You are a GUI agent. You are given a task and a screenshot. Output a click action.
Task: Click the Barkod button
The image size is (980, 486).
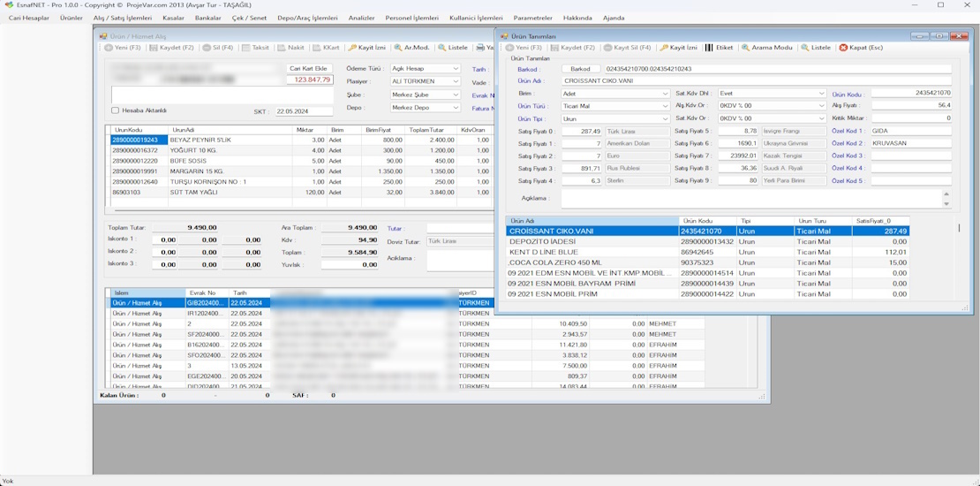(581, 69)
